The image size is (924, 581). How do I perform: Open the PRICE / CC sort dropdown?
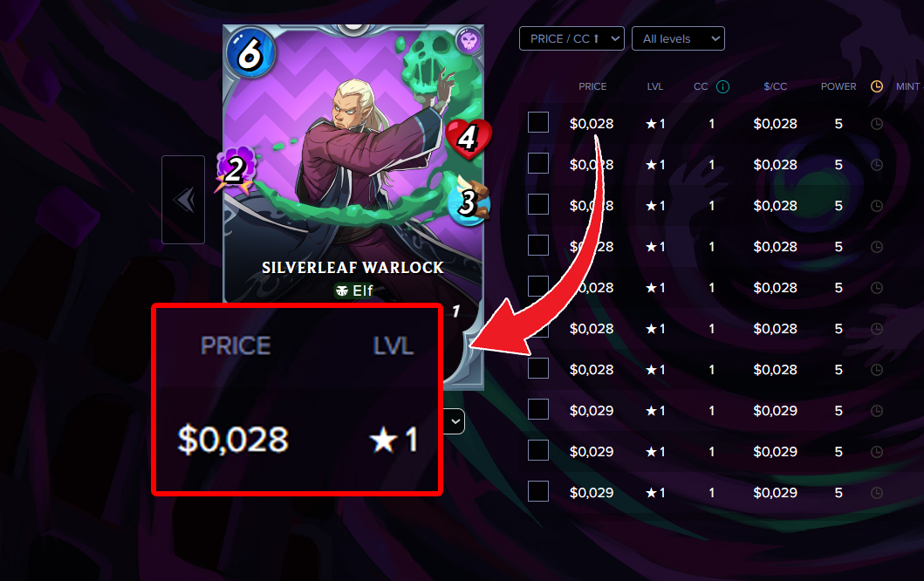click(x=572, y=39)
